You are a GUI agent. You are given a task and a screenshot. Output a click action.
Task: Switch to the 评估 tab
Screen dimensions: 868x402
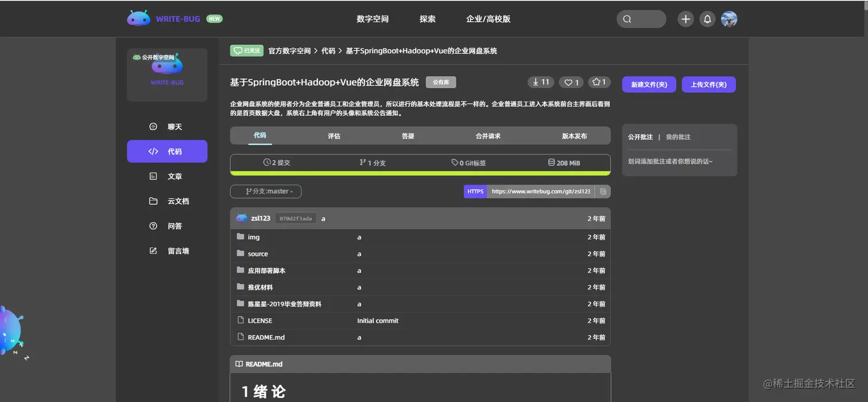[x=334, y=136]
